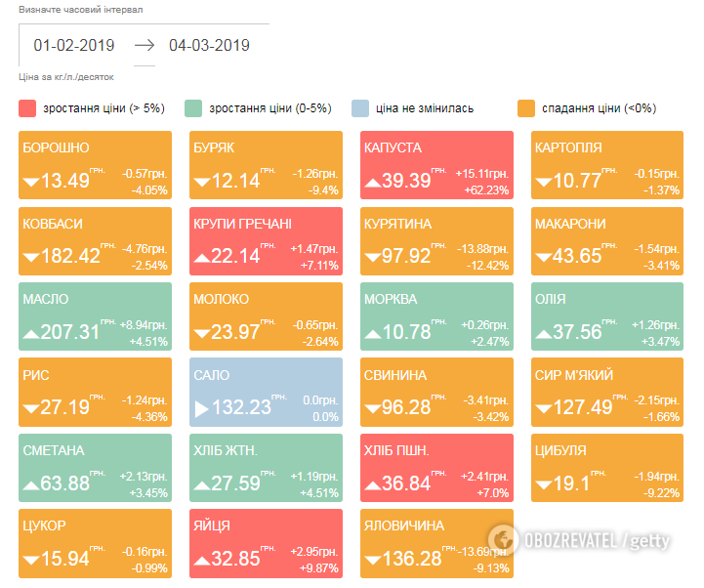The width and height of the screenshot is (704, 588).
Task: Click the orange swatch for price decrease
Action: tap(527, 107)
